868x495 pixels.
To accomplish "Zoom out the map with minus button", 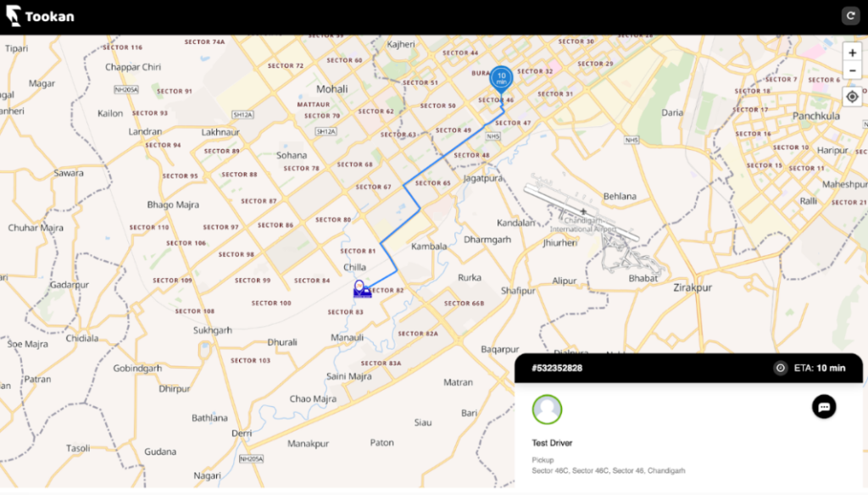I will click(x=852, y=70).
